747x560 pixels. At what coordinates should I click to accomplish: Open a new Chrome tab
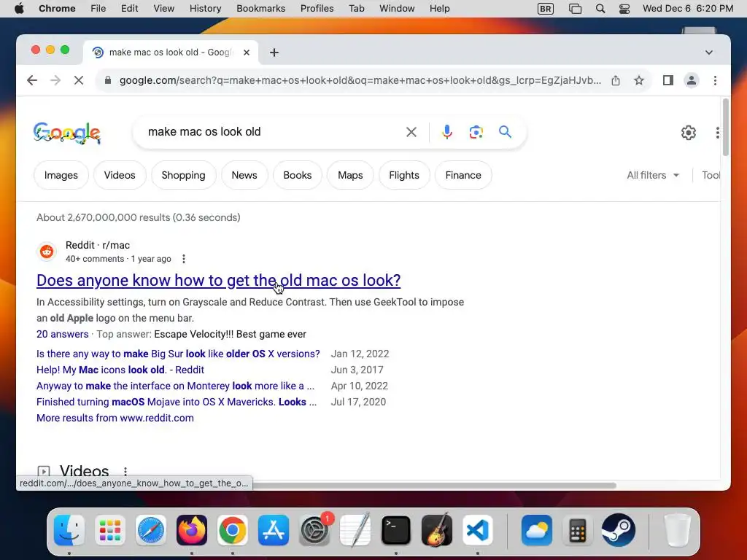274,52
